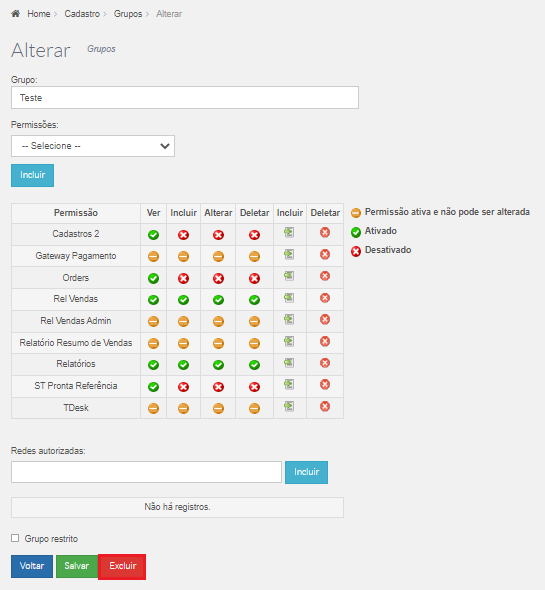The image size is (545, 590).
Task: Click the green Incluir icon for Relatórios row
Action: click(x=289, y=363)
